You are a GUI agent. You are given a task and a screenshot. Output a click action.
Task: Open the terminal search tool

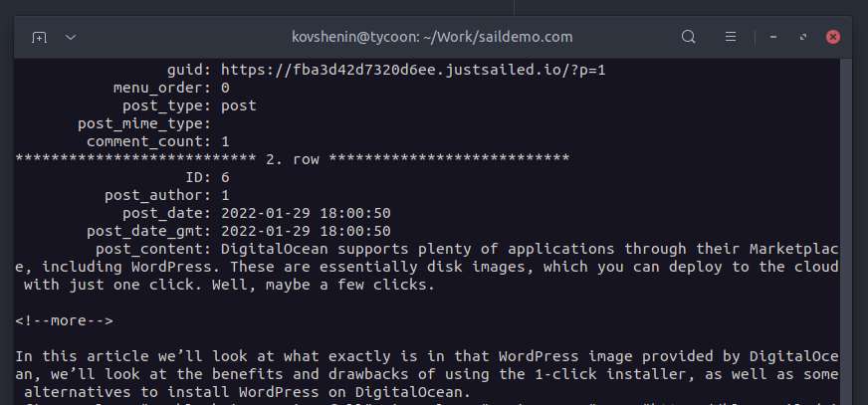688,37
